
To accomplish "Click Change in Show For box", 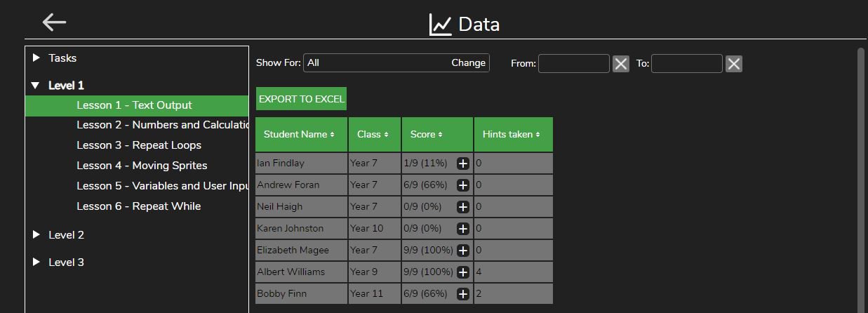I will click(x=468, y=63).
